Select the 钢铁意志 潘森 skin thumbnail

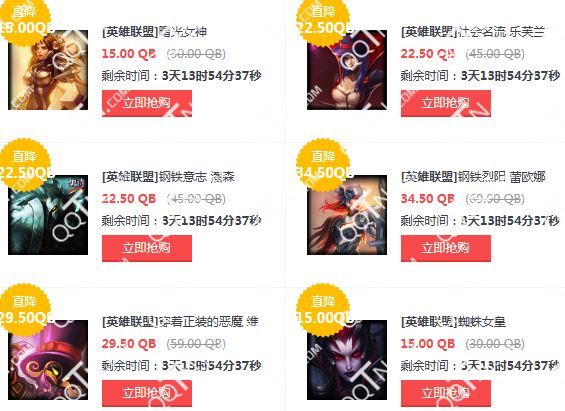(x=48, y=215)
